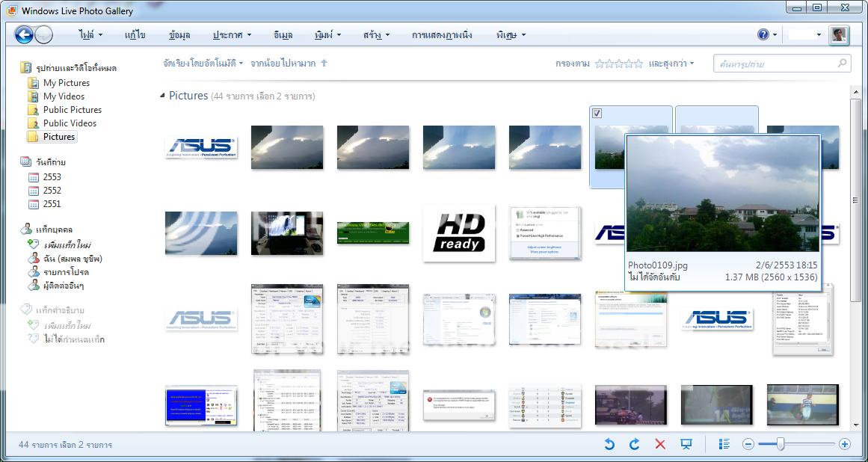This screenshot has height=462, width=868.
Task: Click the tag icon beside ผู้ติดต่ออื่นๆ
Action: coord(33,286)
